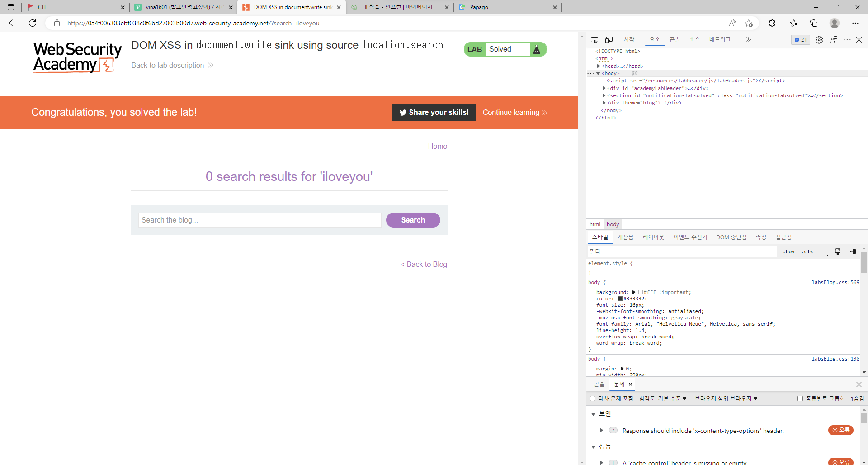Open the Home link
This screenshot has width=868, height=465.
[x=437, y=146]
